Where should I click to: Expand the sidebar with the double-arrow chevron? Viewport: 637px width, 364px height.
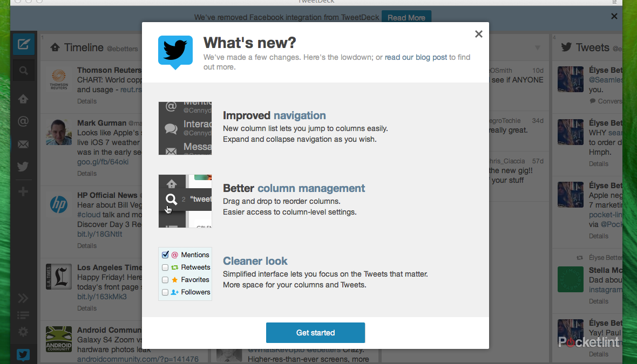(24, 298)
